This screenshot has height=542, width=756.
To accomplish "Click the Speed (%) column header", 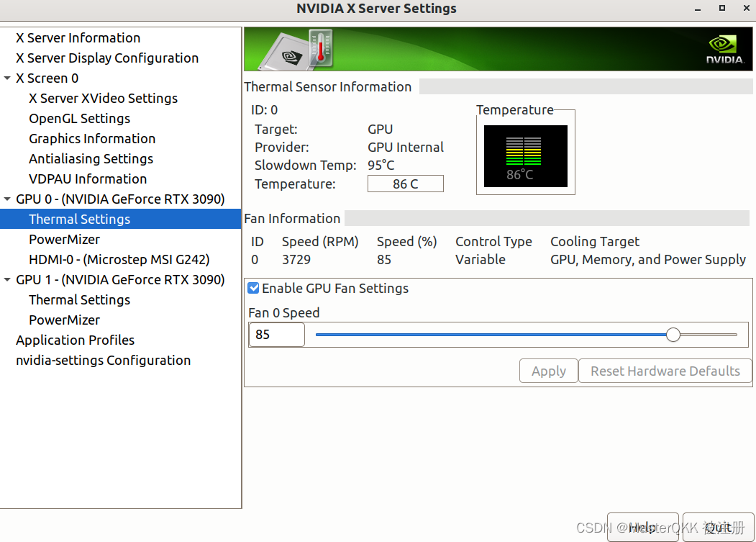I will [407, 241].
